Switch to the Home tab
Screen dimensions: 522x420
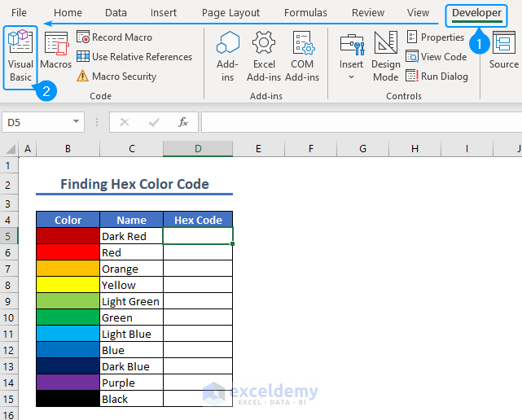68,13
